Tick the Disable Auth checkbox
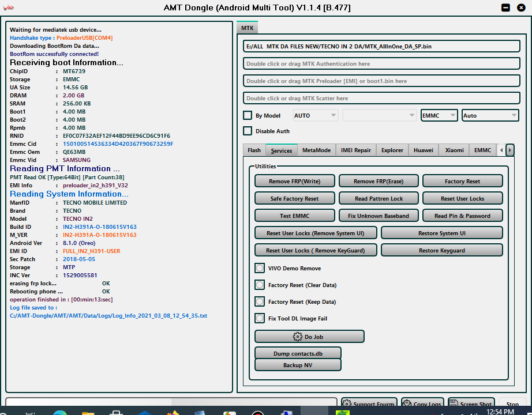 (x=248, y=131)
